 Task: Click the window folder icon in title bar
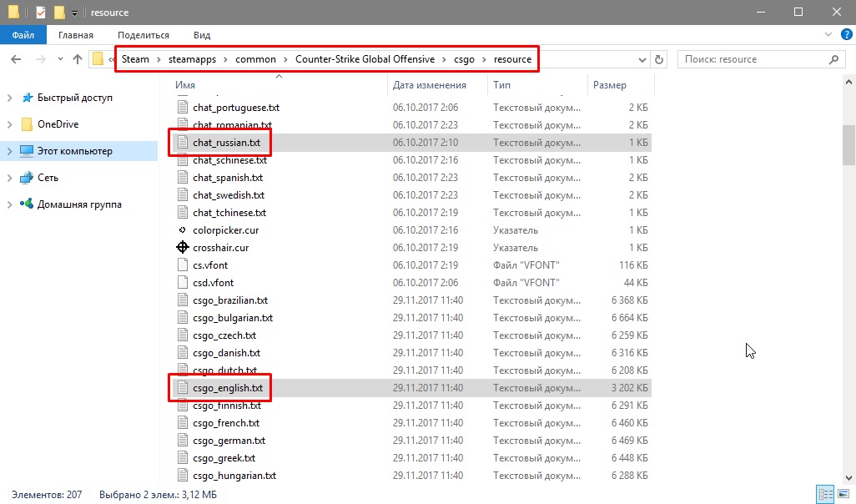(x=13, y=12)
